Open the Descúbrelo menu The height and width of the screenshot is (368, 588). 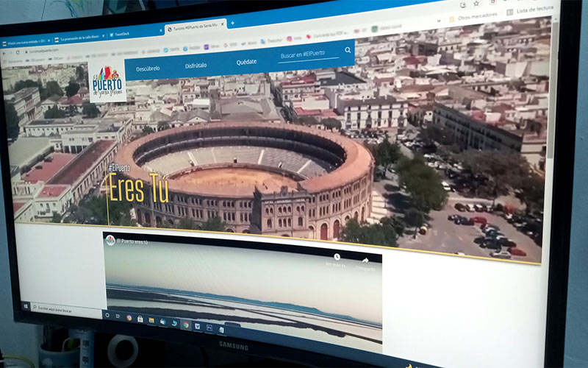pos(148,68)
